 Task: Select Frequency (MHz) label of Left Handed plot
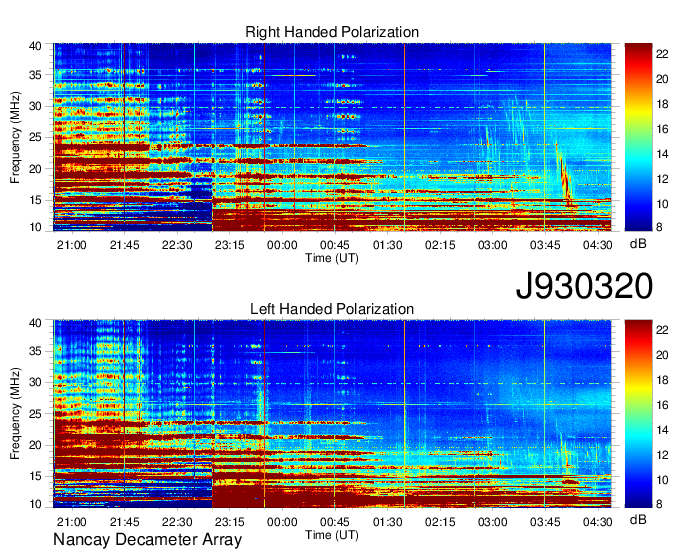pyautogui.click(x=15, y=414)
